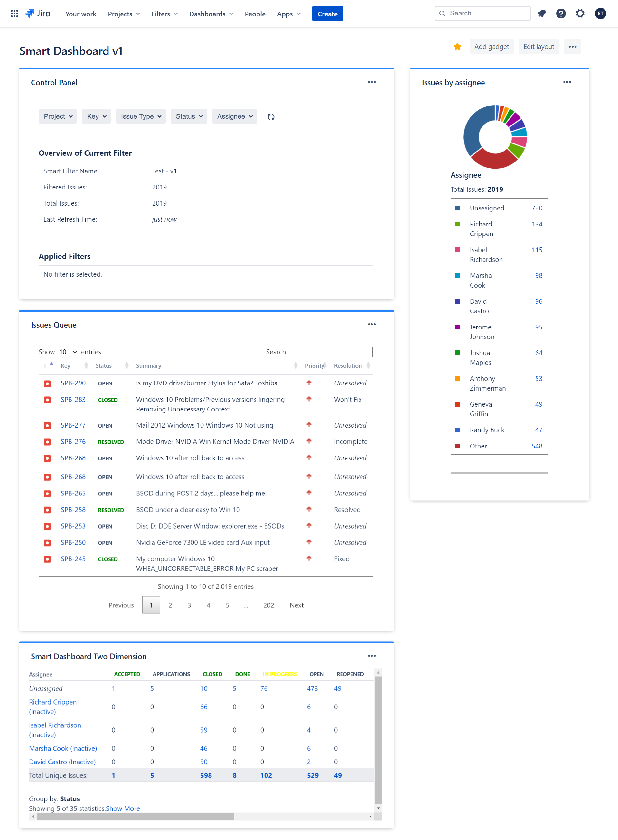The image size is (618, 840).
Task: Click the refresh icon in Control Panel
Action: coord(271,117)
